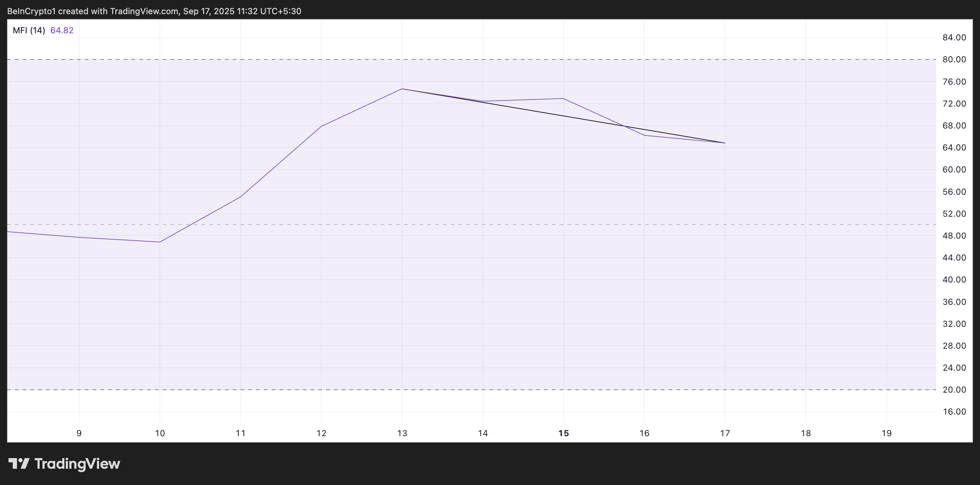Click the MFI line point at date 15
This screenshot has width=980, height=485.
tap(564, 99)
